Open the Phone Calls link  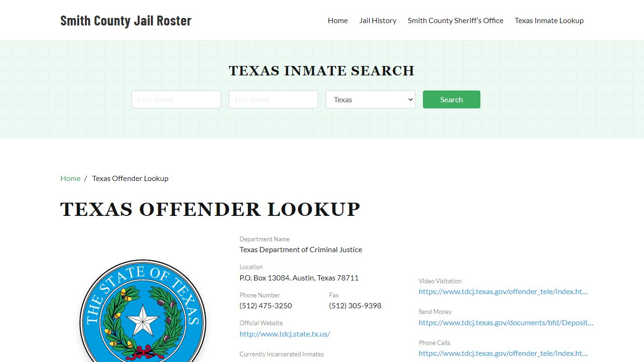pos(503,353)
